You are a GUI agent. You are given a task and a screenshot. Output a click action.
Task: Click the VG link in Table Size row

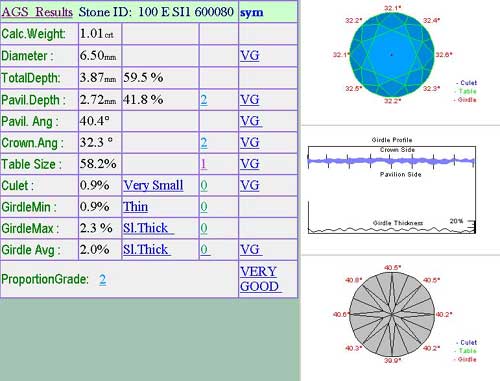(250, 164)
